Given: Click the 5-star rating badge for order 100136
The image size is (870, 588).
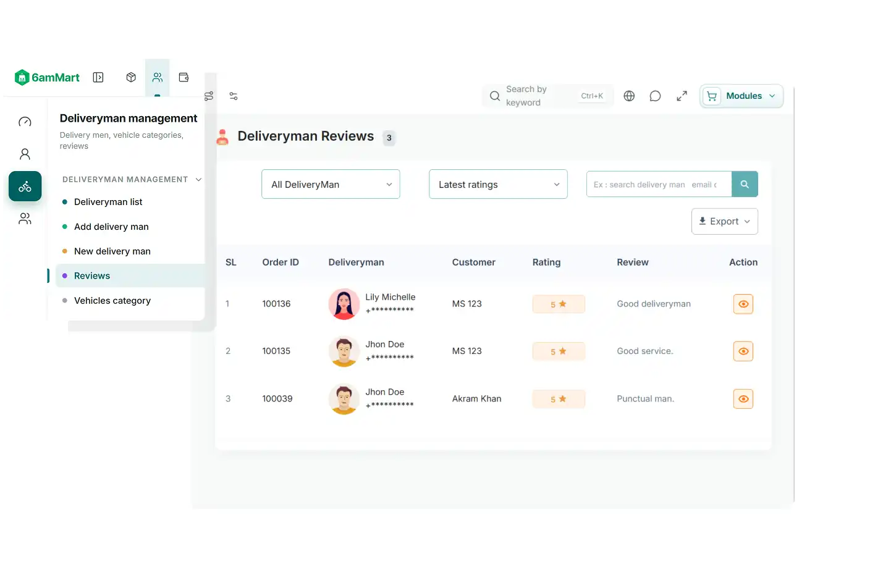Looking at the screenshot, I should click(x=559, y=304).
